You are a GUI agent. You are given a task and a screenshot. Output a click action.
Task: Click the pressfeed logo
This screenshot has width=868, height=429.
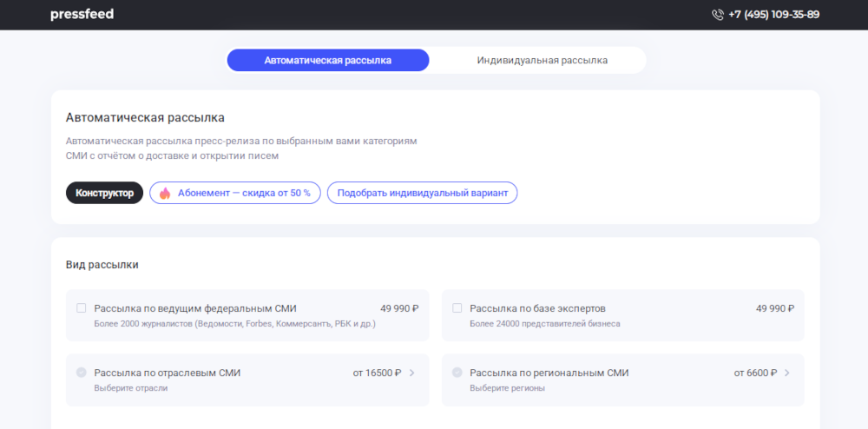82,15
